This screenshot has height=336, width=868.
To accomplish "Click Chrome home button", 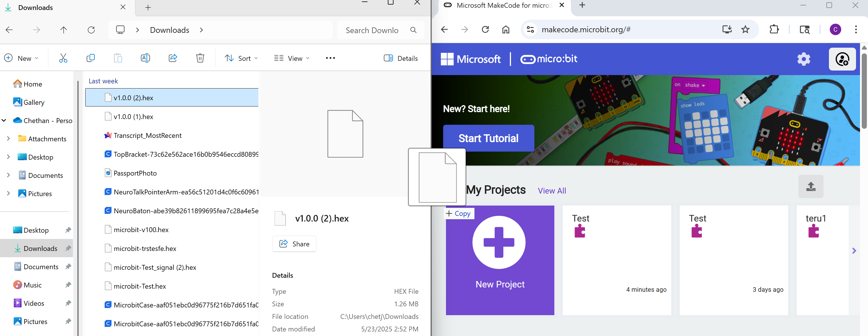I will click(506, 29).
